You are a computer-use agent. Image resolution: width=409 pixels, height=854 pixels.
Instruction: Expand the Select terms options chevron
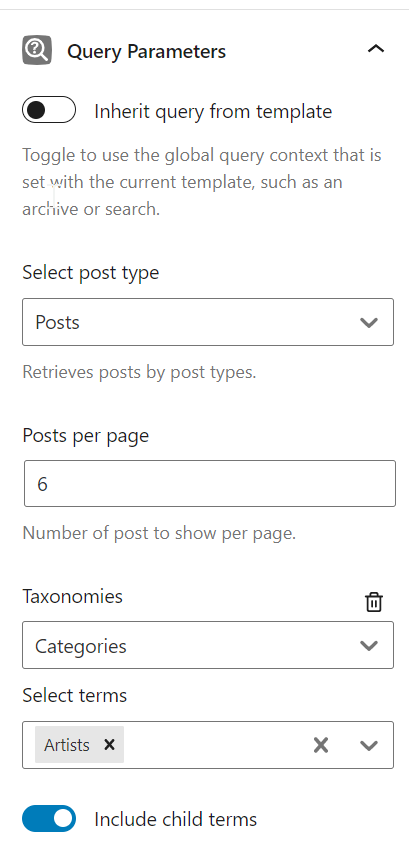pyautogui.click(x=369, y=745)
